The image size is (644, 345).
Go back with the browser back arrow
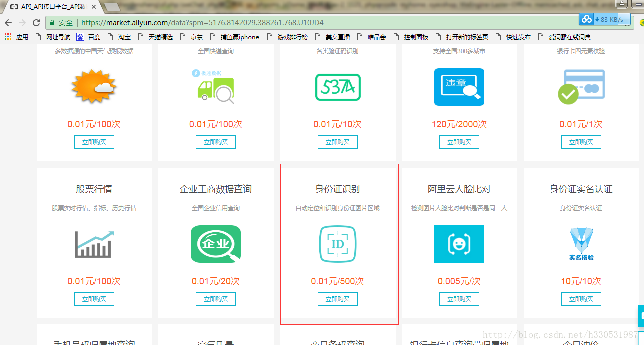coord(8,23)
